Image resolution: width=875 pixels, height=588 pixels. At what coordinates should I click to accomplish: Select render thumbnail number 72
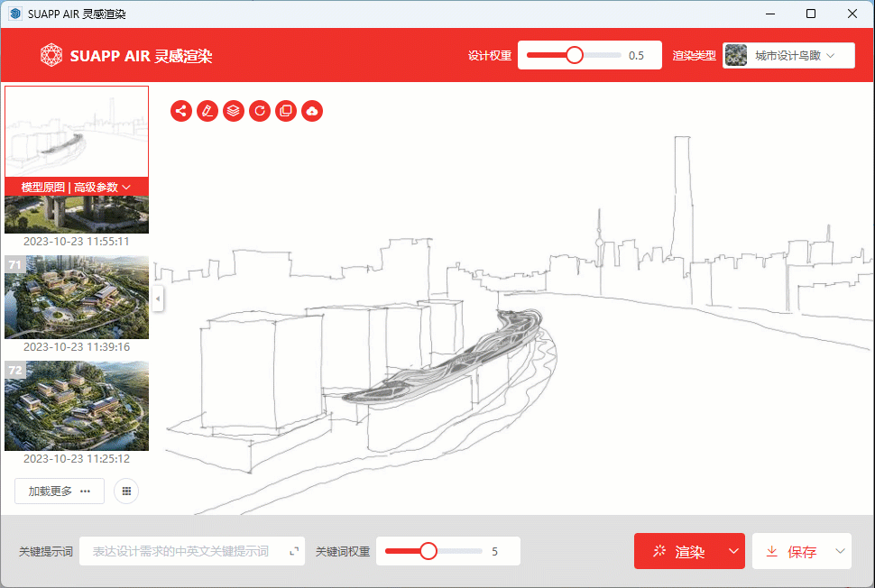(x=77, y=406)
